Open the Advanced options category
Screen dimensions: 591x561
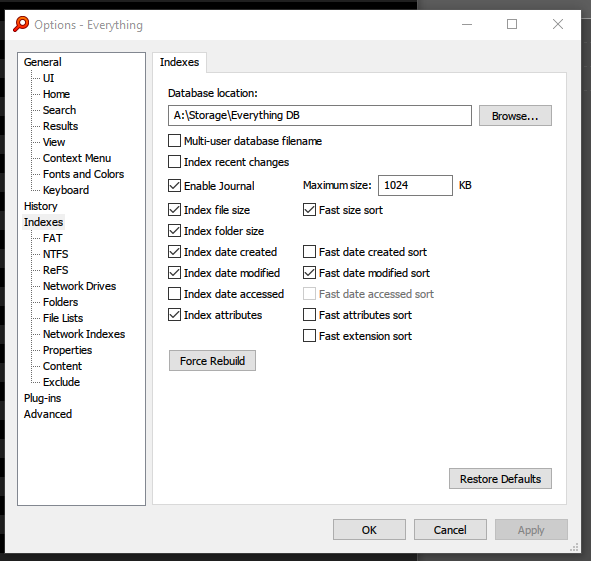[x=48, y=414]
